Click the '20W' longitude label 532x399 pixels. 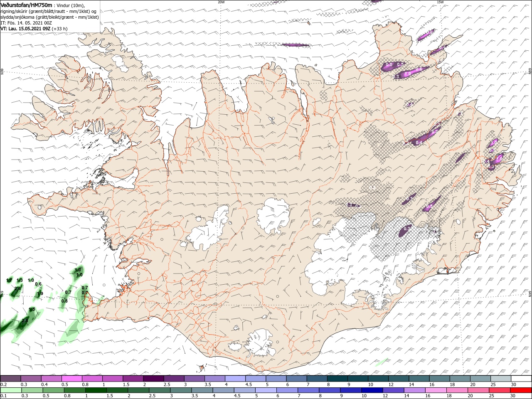tap(221, 2)
